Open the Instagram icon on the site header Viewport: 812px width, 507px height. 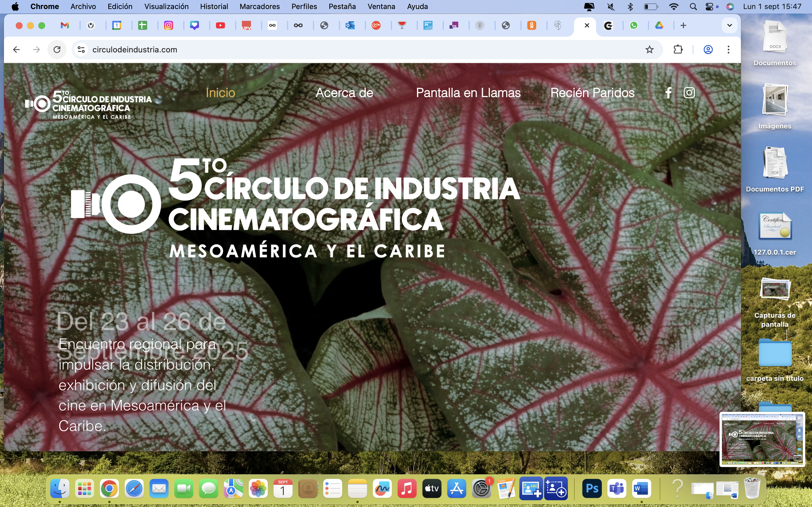click(x=689, y=93)
